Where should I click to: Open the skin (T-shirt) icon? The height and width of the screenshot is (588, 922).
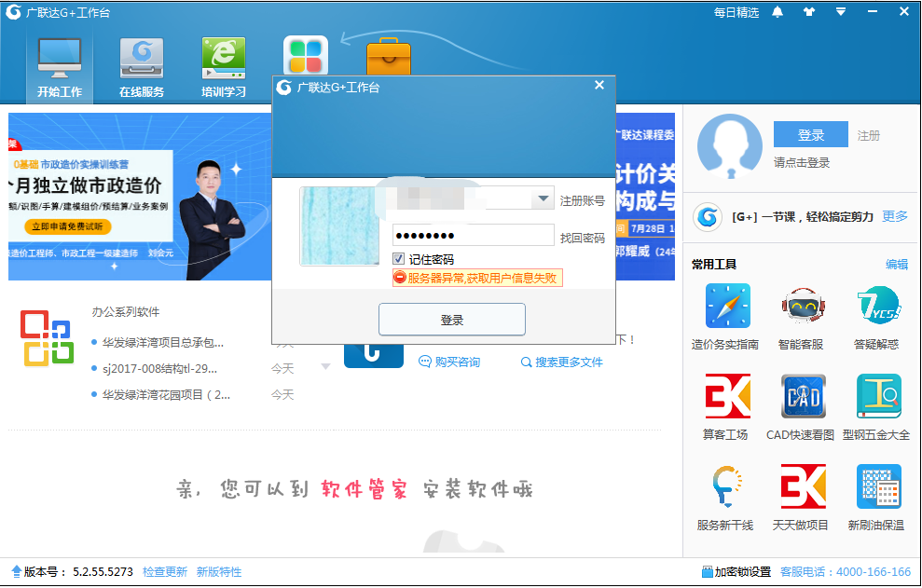tap(809, 12)
